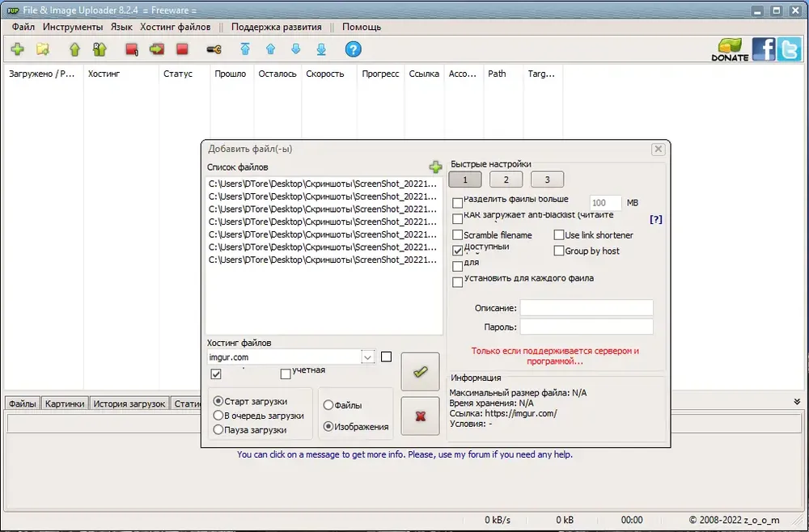Tick the Use link shortener checkbox
809x532 pixels.
click(559, 235)
